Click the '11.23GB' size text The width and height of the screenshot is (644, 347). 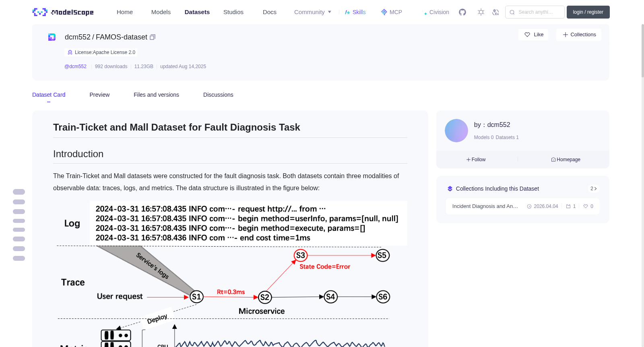pyautogui.click(x=144, y=66)
